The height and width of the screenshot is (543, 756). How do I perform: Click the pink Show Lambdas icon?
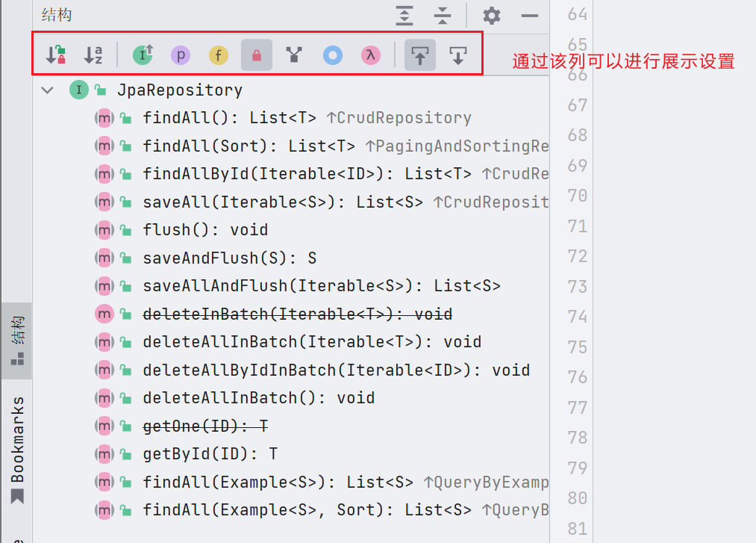click(x=371, y=55)
